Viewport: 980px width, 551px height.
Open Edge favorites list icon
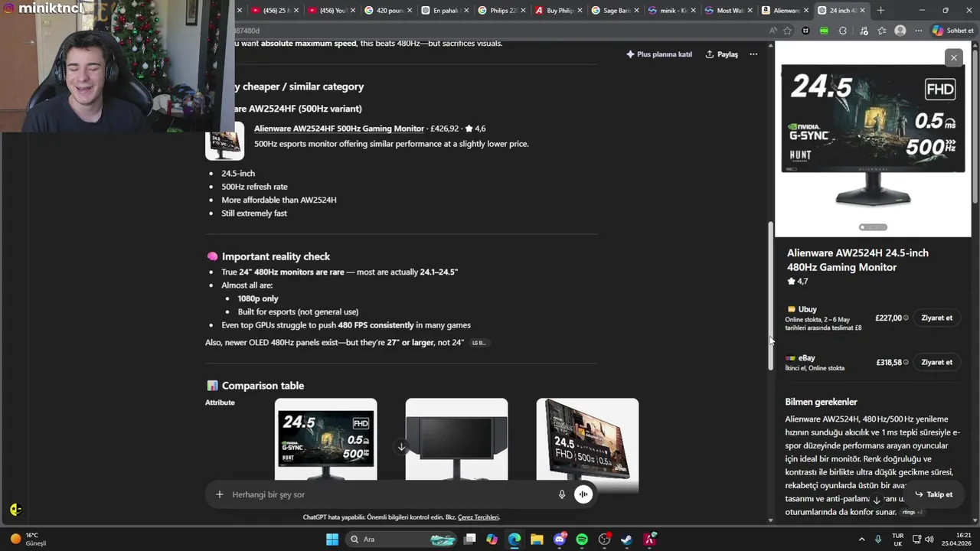coord(882,31)
